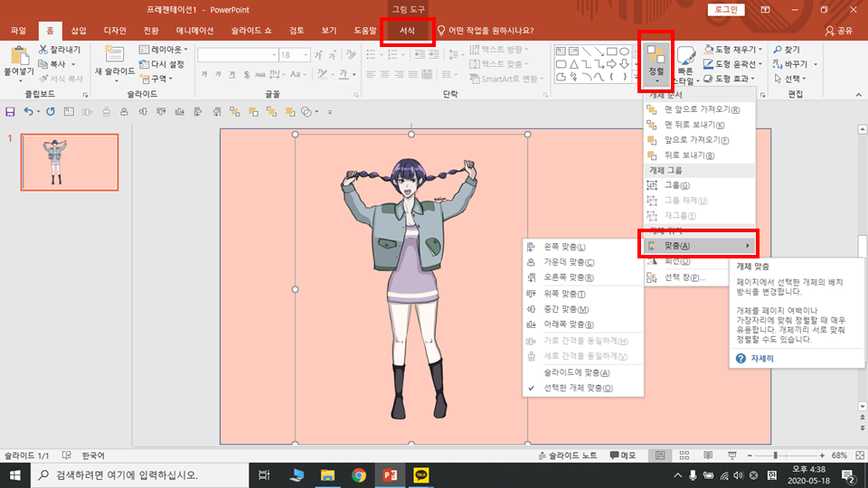Image resolution: width=868 pixels, height=488 pixels.
Task: Switch to slide sorter view in status bar
Action: pos(684,455)
